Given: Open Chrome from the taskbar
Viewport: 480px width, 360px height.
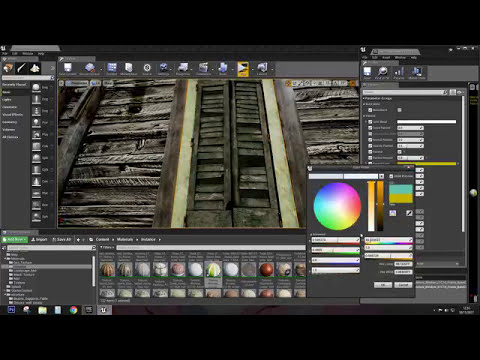Looking at the screenshot, I should click(x=73, y=310).
